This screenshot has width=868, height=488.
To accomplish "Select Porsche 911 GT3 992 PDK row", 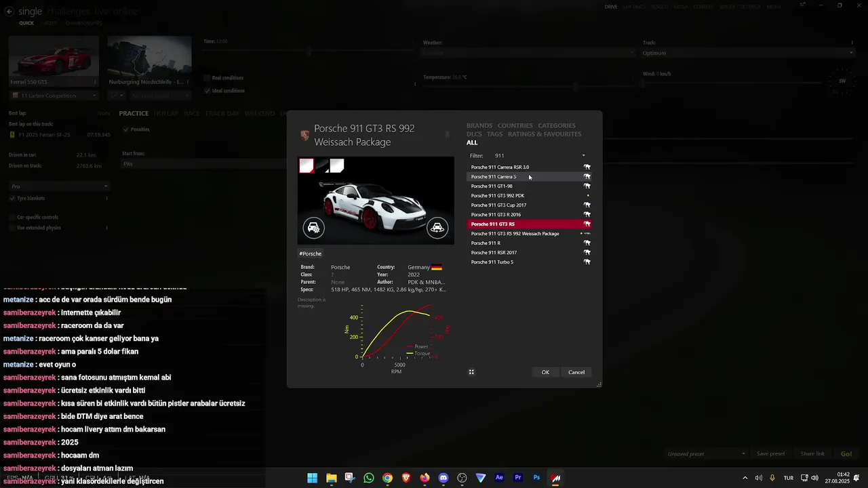I will [x=529, y=196].
